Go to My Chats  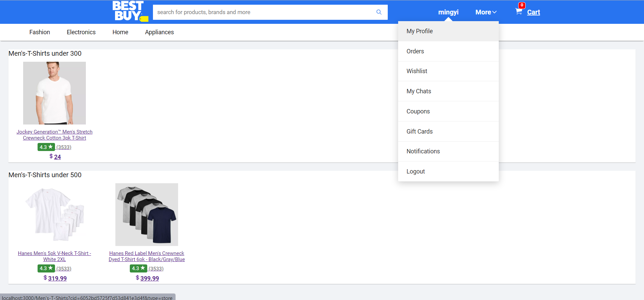coord(419,91)
